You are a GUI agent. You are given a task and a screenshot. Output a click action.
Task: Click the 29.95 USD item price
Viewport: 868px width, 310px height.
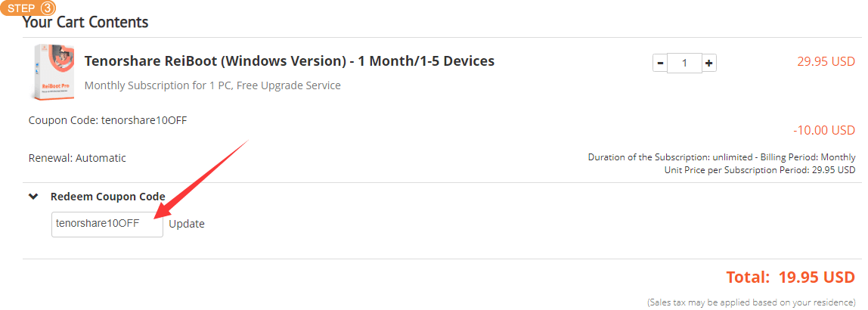click(826, 61)
